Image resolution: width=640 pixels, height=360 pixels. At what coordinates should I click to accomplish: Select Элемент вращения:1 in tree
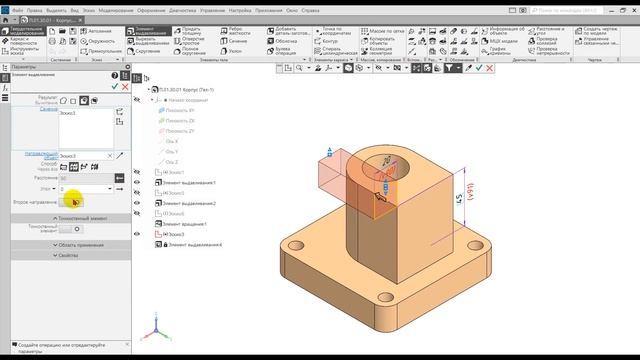click(x=181, y=224)
